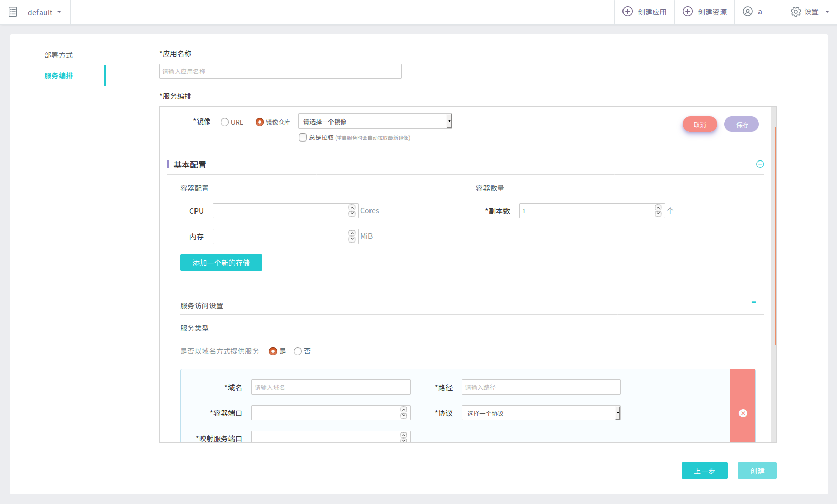Collapse the 服务访问设置 section
This screenshot has width=837, height=504.
click(754, 302)
